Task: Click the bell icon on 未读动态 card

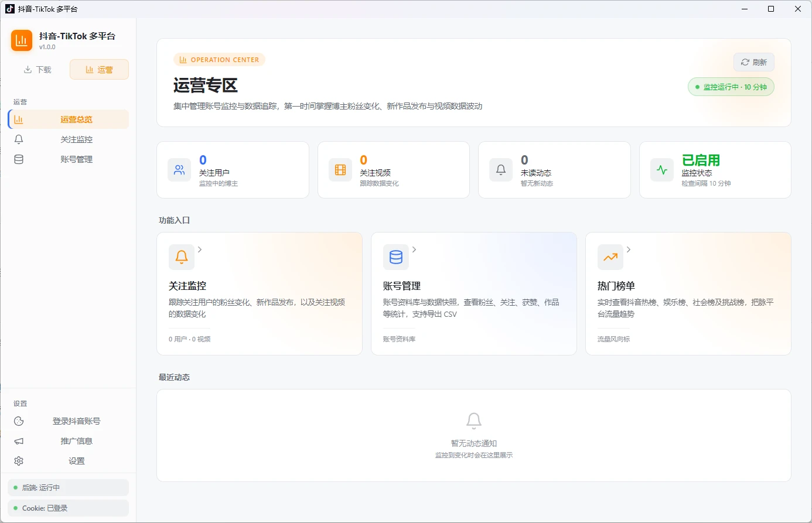Action: 501,170
